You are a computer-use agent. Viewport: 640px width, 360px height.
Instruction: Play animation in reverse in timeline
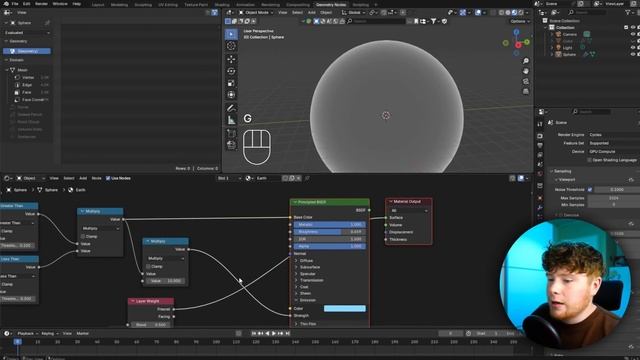coord(267,333)
